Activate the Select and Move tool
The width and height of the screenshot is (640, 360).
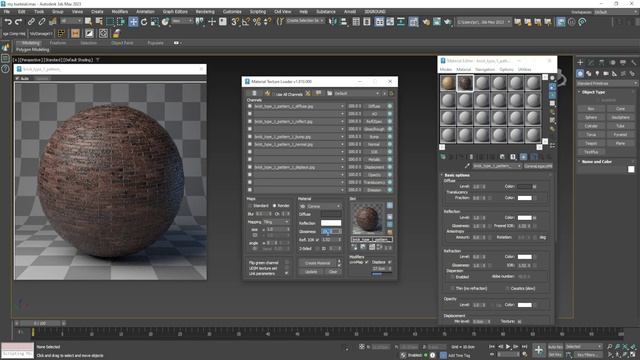(x=133, y=22)
